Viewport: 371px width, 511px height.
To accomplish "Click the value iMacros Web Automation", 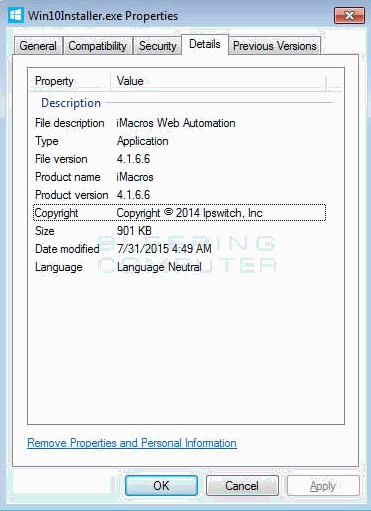I will tap(176, 123).
